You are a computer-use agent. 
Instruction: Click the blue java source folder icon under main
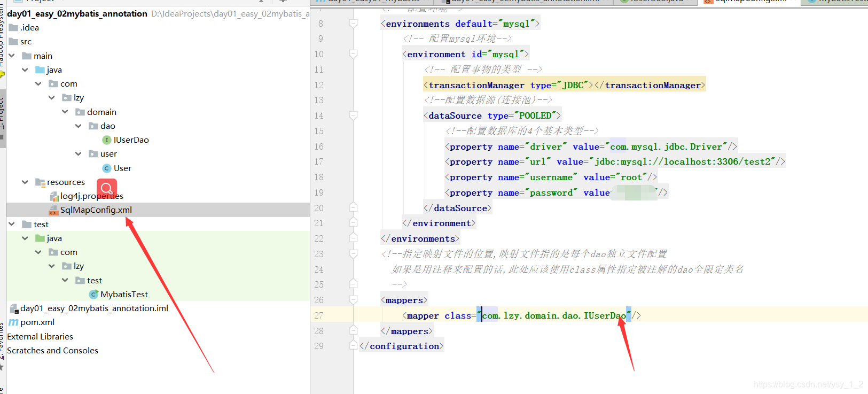point(40,69)
